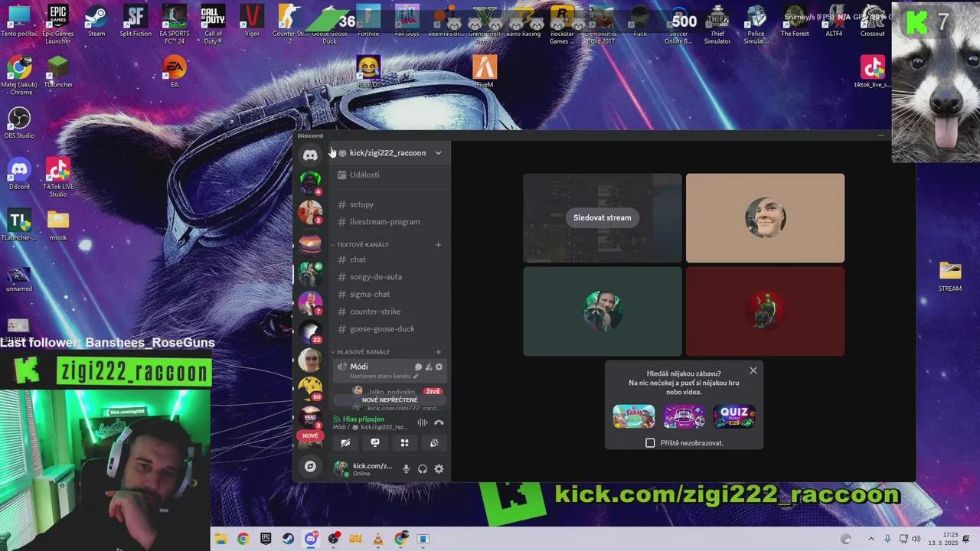Collapse the HLASOVÉ KANÁLY category
Image resolution: width=980 pixels, height=551 pixels.
pos(364,352)
